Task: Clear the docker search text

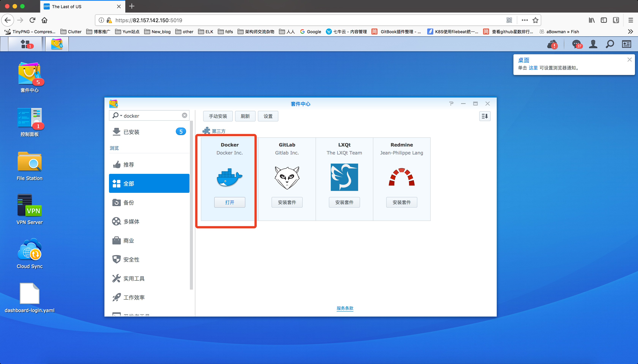Action: coord(184,115)
